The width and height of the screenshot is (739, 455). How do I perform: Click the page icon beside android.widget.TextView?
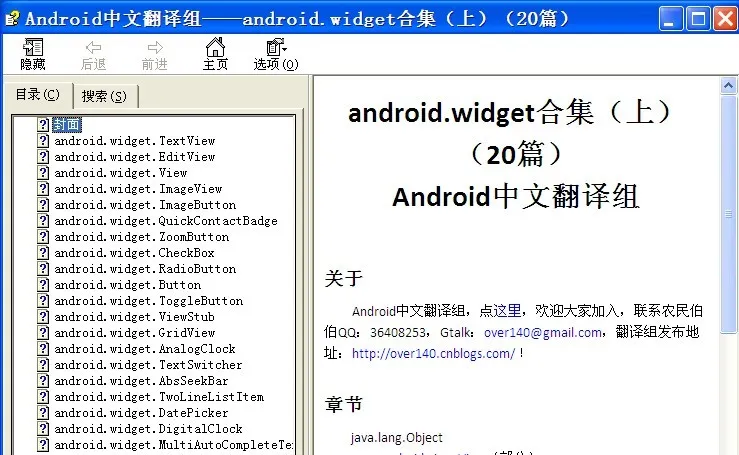coord(43,141)
